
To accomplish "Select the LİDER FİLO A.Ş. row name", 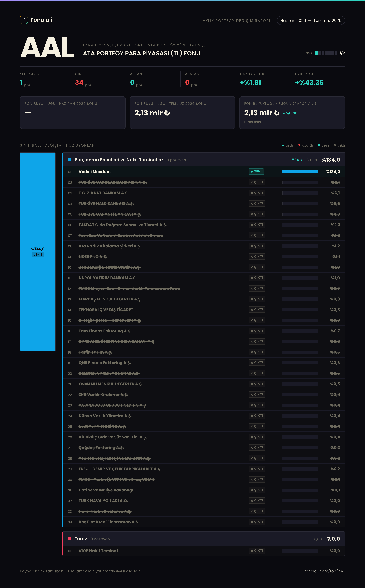I will (93, 257).
